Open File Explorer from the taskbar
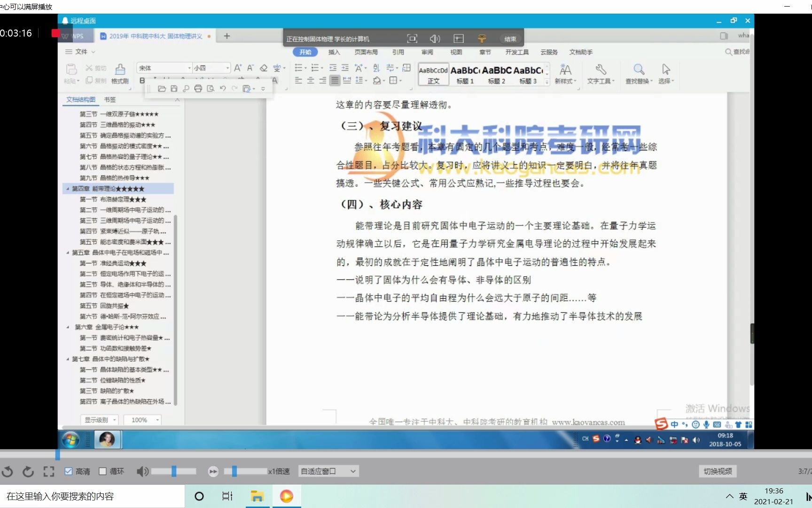 tap(257, 496)
